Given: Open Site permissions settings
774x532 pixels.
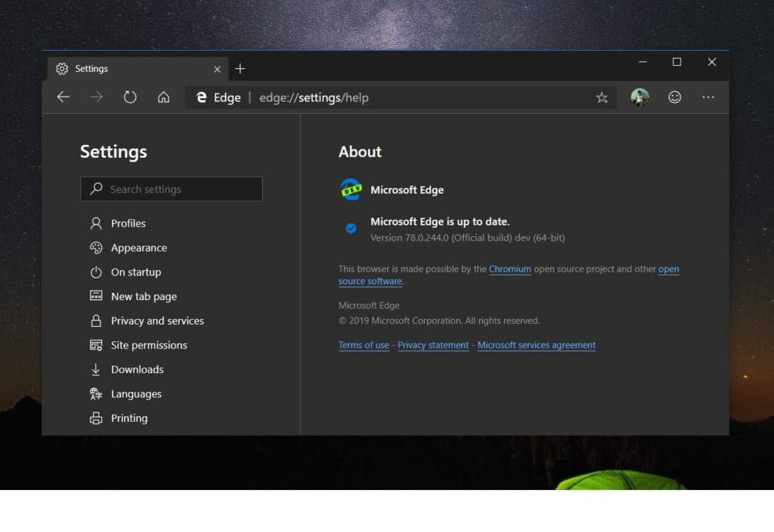Looking at the screenshot, I should click(x=149, y=345).
